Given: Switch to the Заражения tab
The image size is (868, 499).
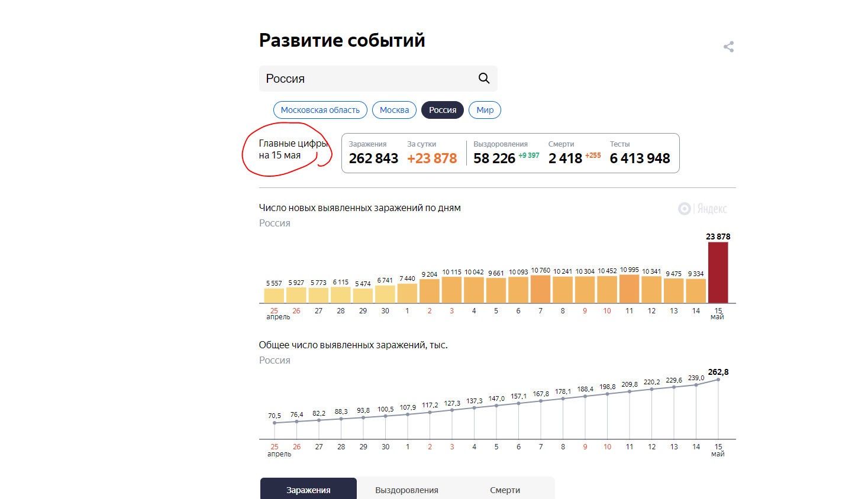Looking at the screenshot, I should (x=308, y=490).
